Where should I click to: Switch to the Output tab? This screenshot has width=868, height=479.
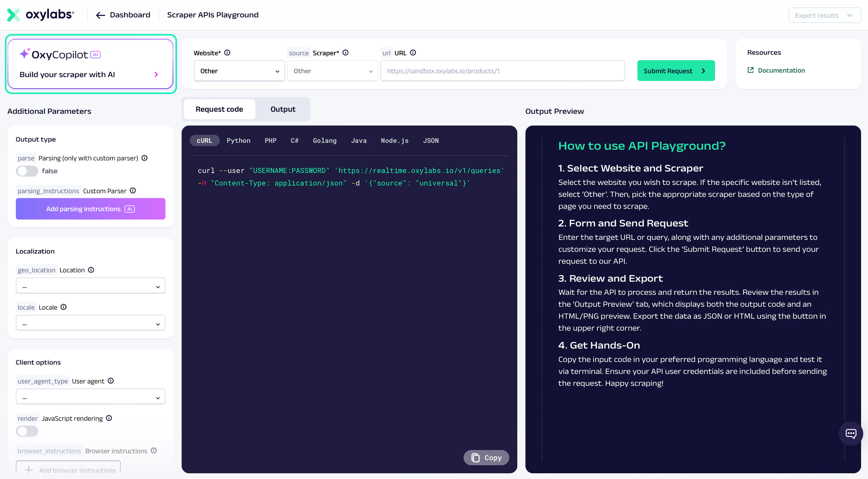(283, 109)
